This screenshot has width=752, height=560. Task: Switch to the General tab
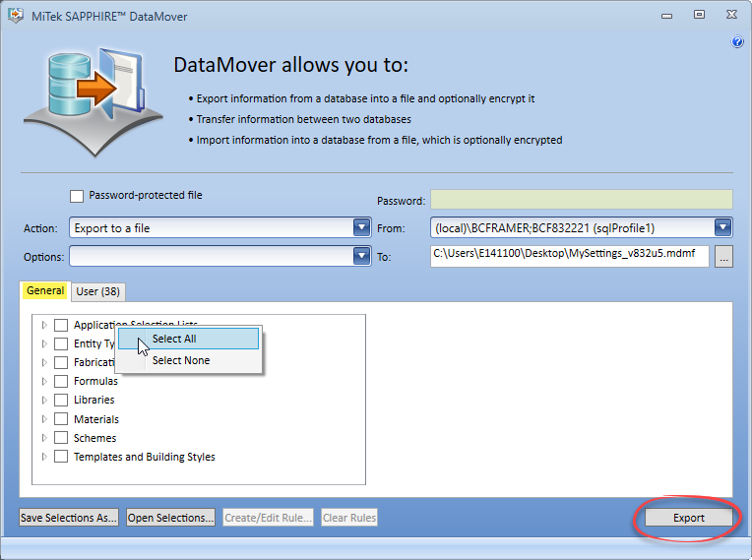[x=45, y=290]
